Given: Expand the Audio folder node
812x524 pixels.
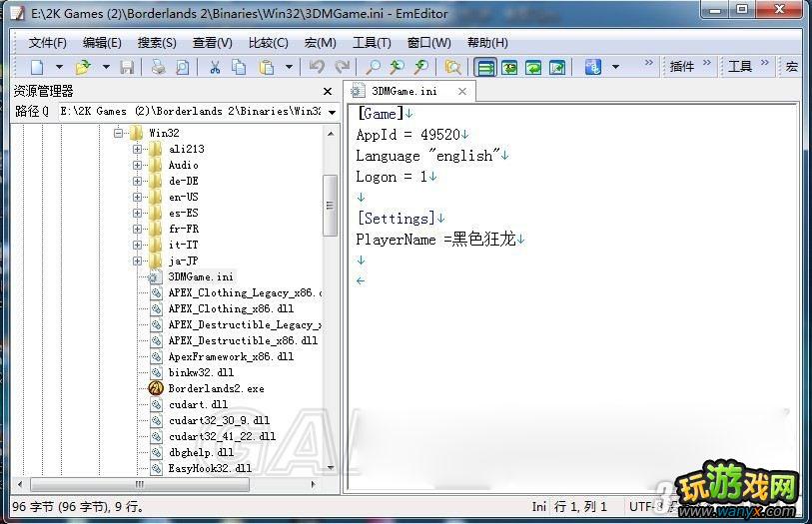Looking at the screenshot, I should [137, 165].
